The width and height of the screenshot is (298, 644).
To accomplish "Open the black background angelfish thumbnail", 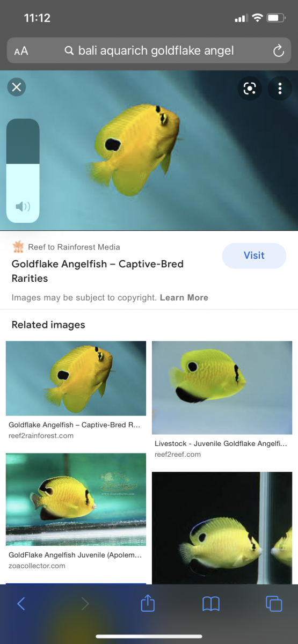I will [222, 528].
